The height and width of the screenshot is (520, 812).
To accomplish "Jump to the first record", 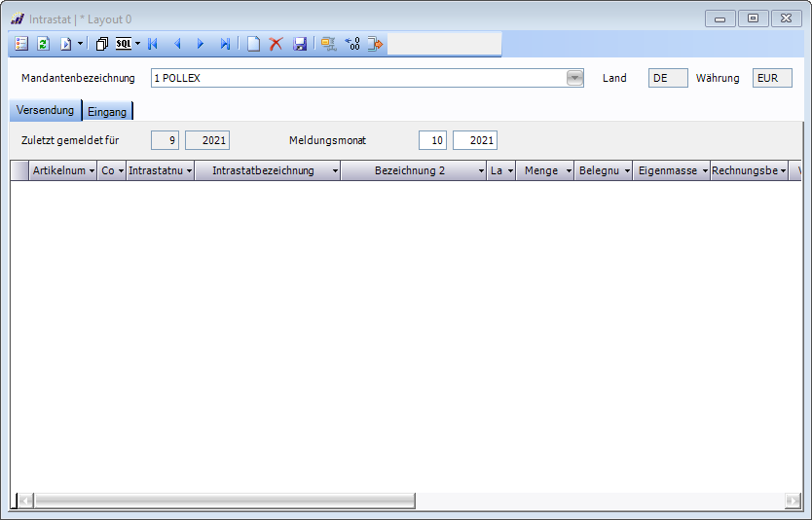I will coord(153,44).
